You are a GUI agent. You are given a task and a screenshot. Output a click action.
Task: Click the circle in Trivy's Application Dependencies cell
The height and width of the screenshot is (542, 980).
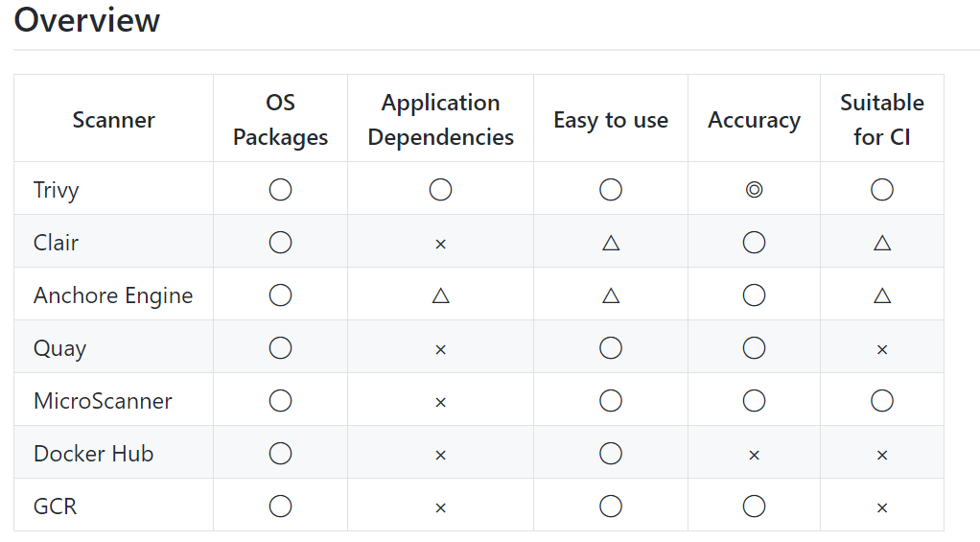click(x=440, y=190)
